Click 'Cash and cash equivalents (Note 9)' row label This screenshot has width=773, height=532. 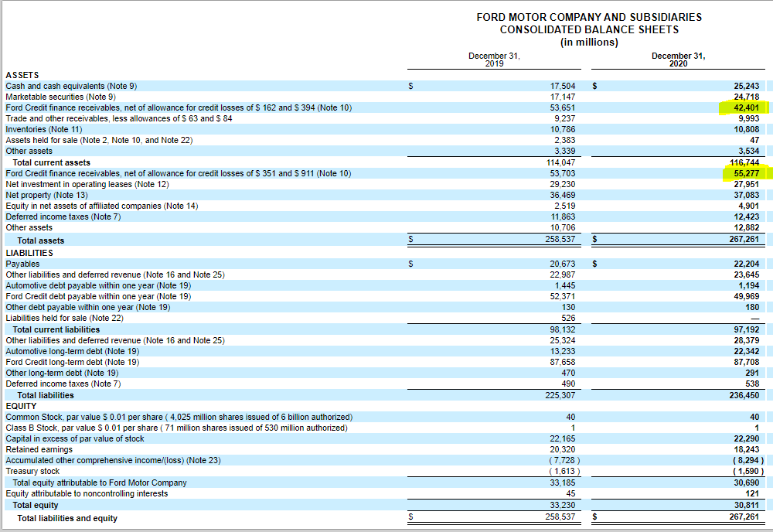click(x=71, y=86)
